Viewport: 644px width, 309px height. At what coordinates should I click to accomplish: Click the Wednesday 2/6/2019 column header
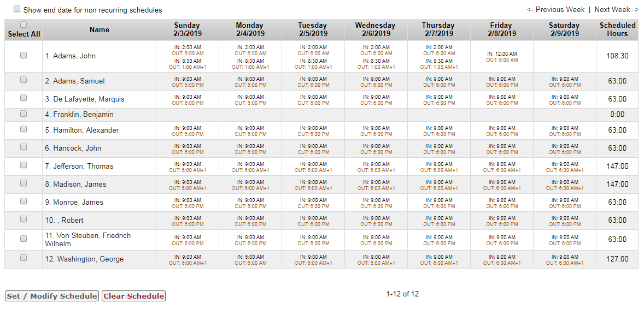[x=376, y=29]
